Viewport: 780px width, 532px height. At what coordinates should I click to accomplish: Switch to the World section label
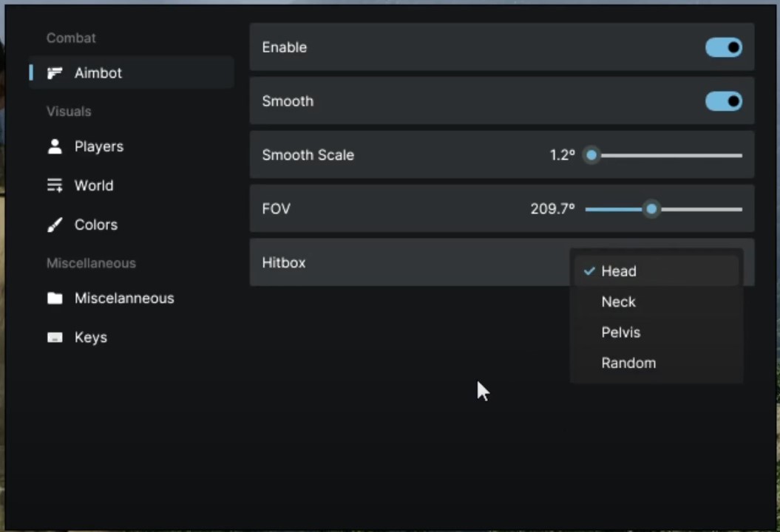coord(94,185)
